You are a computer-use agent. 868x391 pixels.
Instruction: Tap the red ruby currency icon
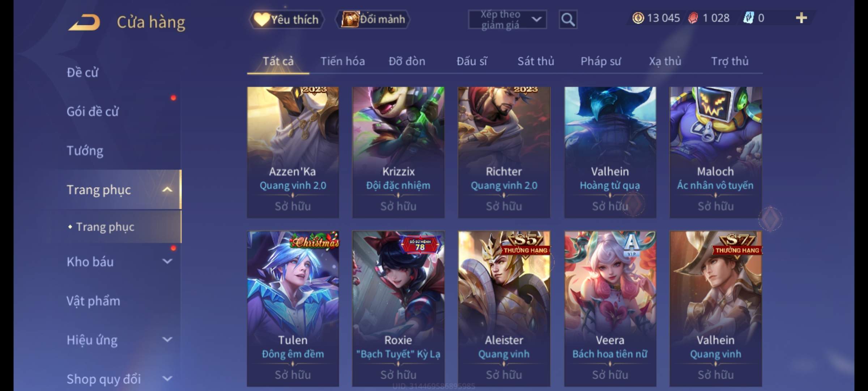(x=693, y=18)
